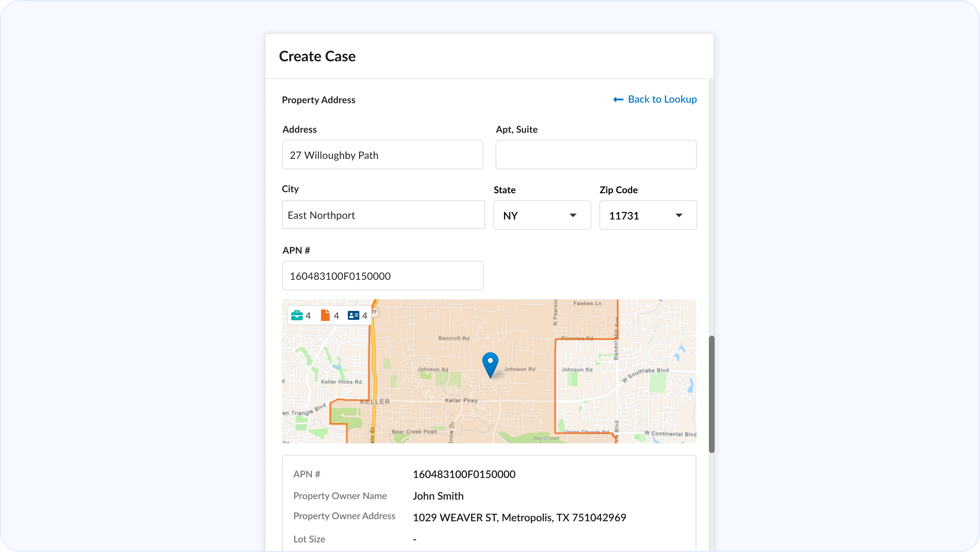Click the blue ID card icon on map
980x552 pixels.
point(353,316)
